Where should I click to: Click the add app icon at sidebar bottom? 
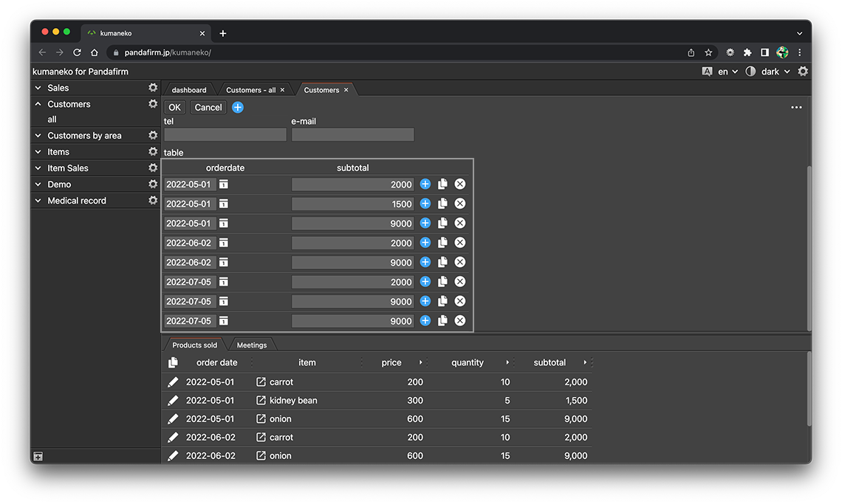(x=38, y=457)
